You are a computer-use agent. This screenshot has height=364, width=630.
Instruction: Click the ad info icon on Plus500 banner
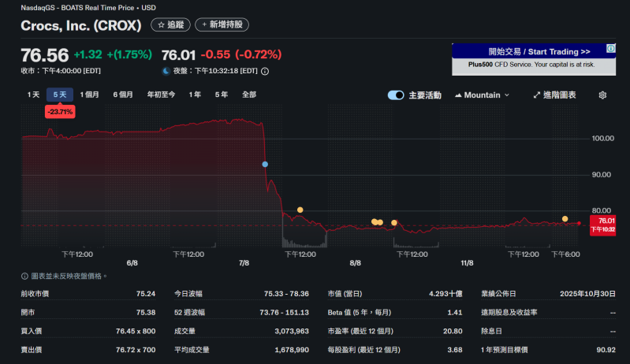610,49
